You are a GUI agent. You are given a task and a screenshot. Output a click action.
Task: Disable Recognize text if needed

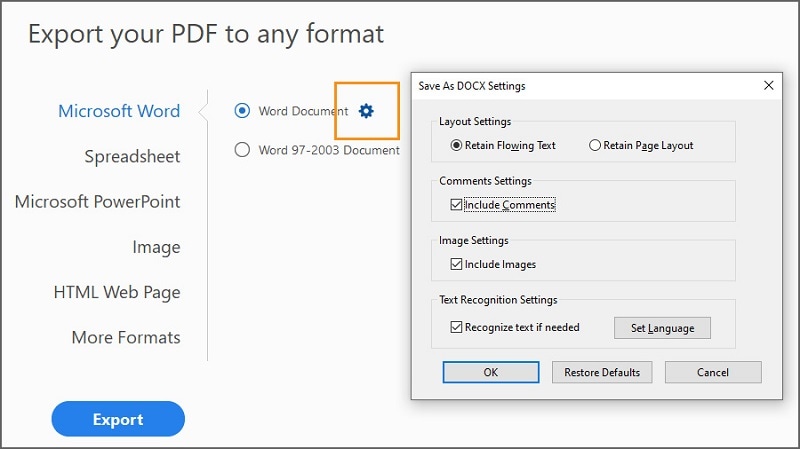tap(457, 327)
